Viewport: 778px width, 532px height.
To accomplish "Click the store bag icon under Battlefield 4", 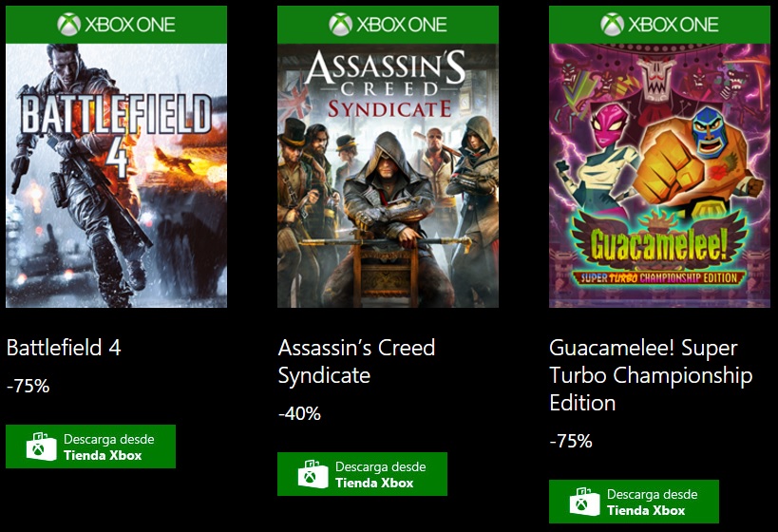I will point(41,446).
